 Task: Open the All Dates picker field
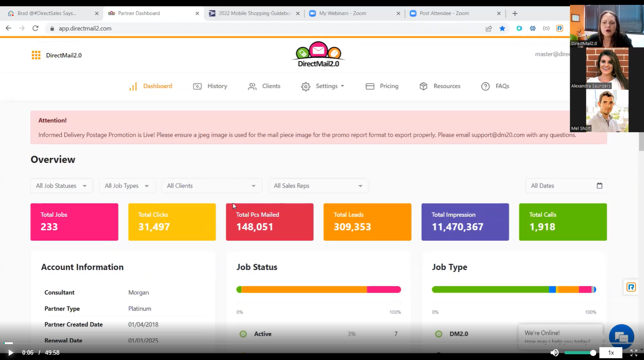[566, 186]
